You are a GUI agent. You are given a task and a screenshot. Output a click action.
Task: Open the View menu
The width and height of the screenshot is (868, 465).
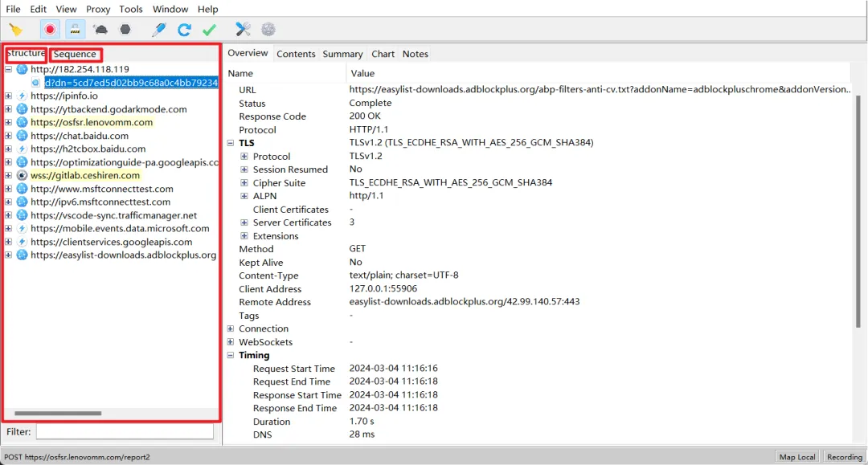(66, 9)
